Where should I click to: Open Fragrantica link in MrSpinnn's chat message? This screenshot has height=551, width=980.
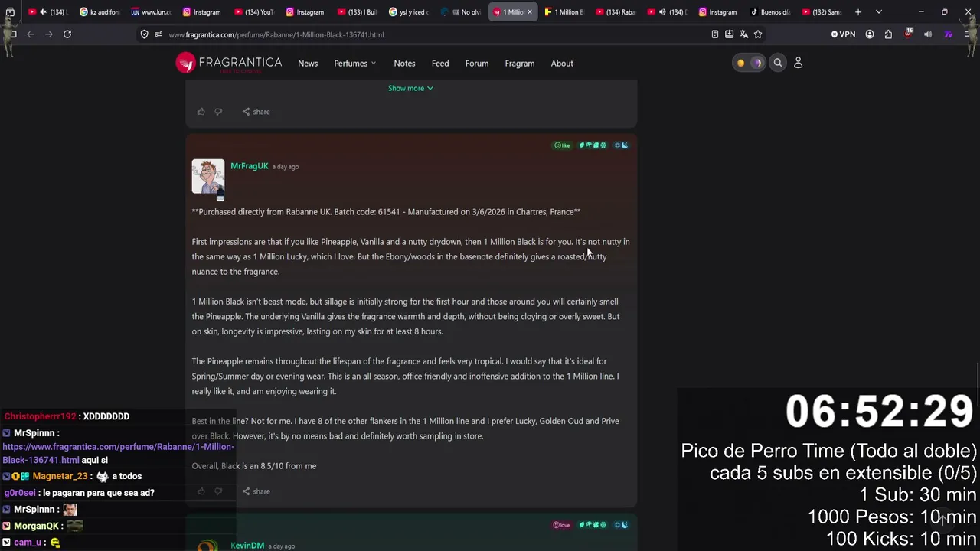[x=119, y=453]
